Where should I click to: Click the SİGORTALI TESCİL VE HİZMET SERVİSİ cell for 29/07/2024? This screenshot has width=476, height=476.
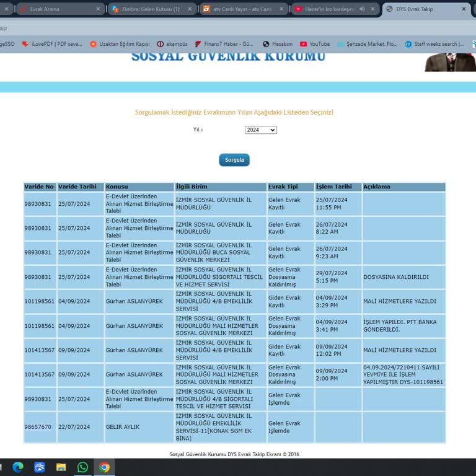(221, 277)
